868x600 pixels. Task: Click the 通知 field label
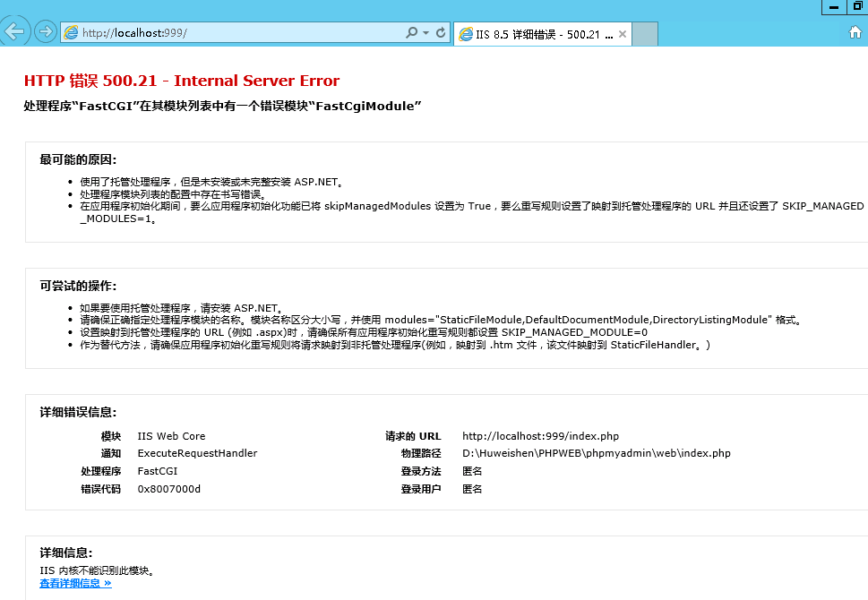tap(111, 453)
